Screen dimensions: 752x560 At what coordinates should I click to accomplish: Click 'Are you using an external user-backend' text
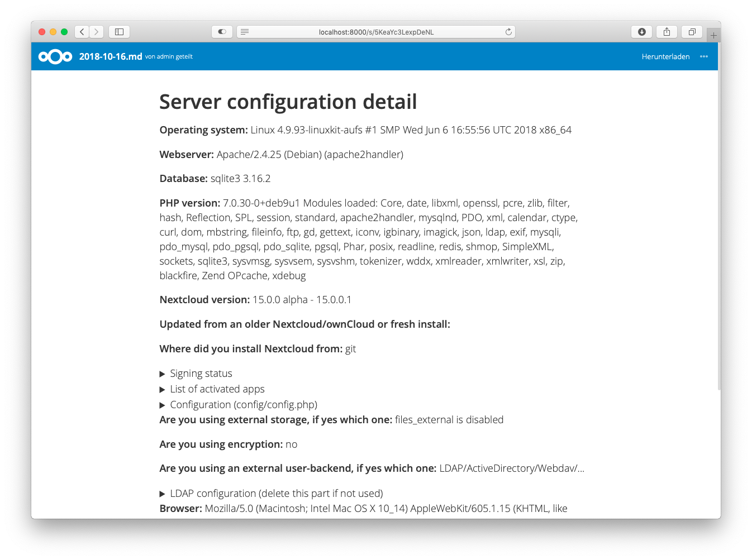[298, 468]
